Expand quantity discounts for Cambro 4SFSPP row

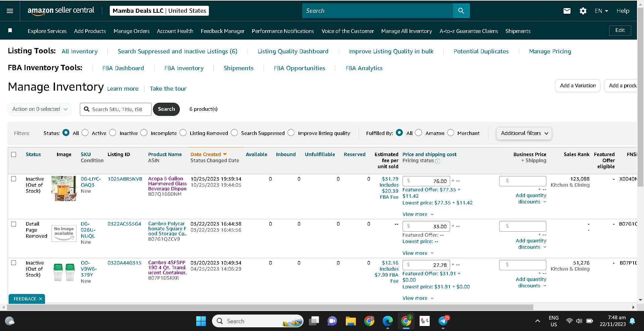(531, 282)
